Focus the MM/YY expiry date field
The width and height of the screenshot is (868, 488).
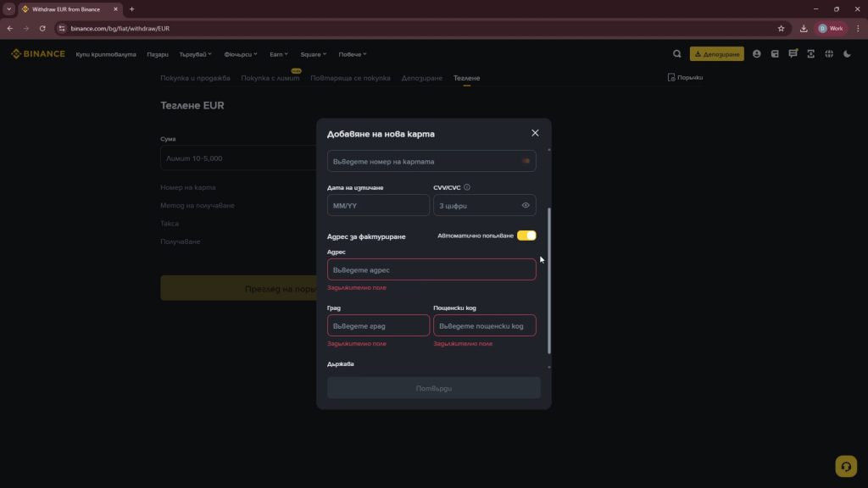pos(378,205)
